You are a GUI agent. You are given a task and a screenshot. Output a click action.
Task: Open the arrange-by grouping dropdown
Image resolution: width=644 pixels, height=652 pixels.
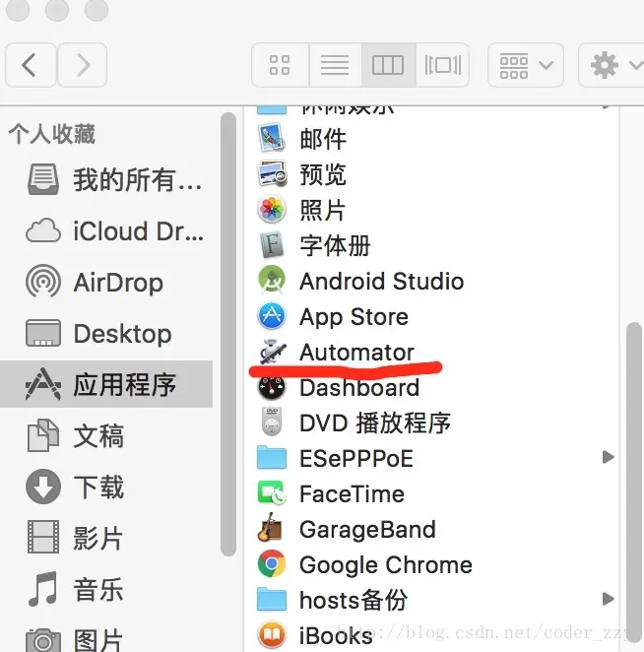(x=526, y=65)
